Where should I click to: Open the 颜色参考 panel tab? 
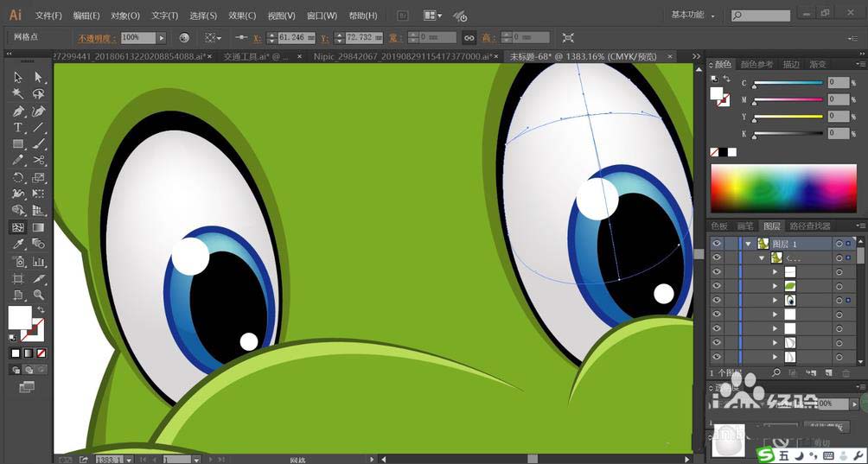(x=756, y=65)
